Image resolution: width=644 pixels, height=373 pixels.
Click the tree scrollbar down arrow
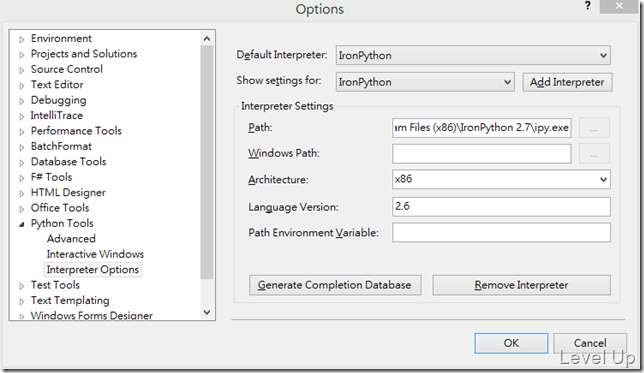(x=207, y=313)
